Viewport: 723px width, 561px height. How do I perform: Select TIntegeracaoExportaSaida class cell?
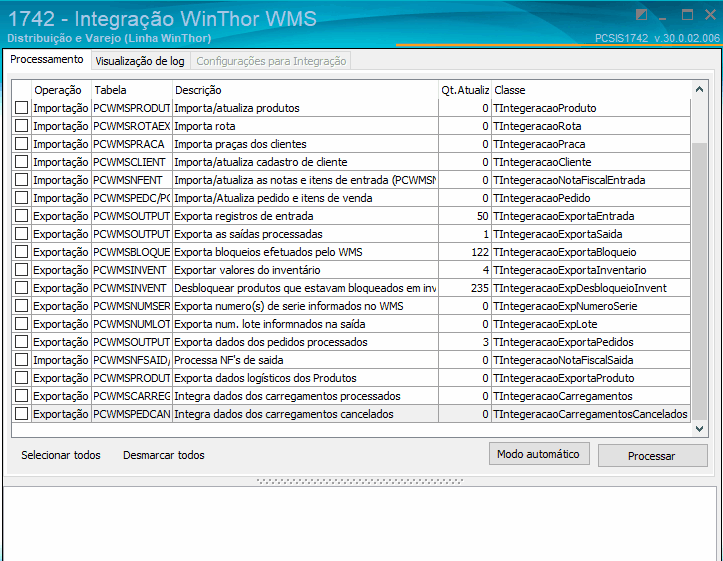coord(591,234)
